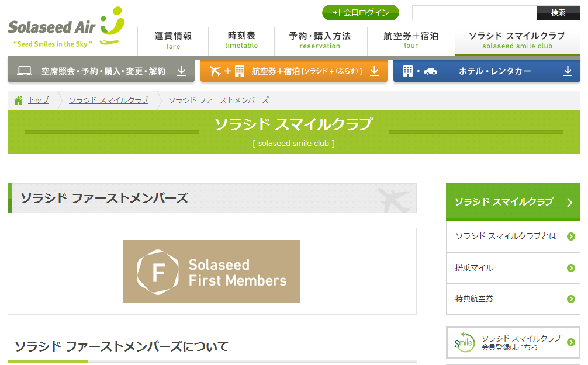The width and height of the screenshot is (588, 365).
Task: Open sidebar ソラシド スマイルクラブ header link
Action: (513, 202)
